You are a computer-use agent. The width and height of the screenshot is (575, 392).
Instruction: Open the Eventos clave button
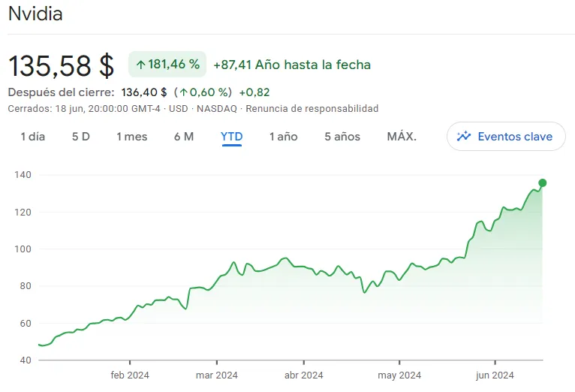[506, 137]
